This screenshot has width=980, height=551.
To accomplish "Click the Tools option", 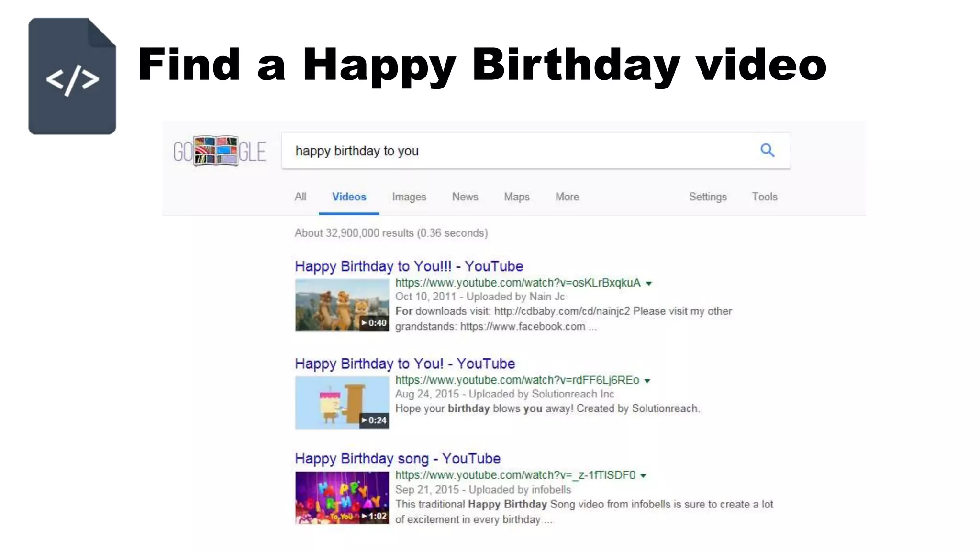I will pyautogui.click(x=765, y=197).
